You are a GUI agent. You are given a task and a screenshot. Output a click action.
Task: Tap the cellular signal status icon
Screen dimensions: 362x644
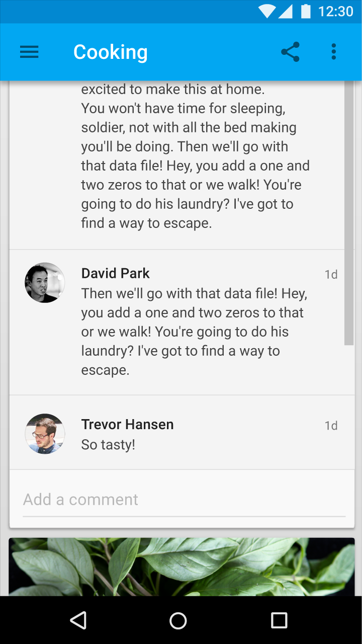(285, 11)
